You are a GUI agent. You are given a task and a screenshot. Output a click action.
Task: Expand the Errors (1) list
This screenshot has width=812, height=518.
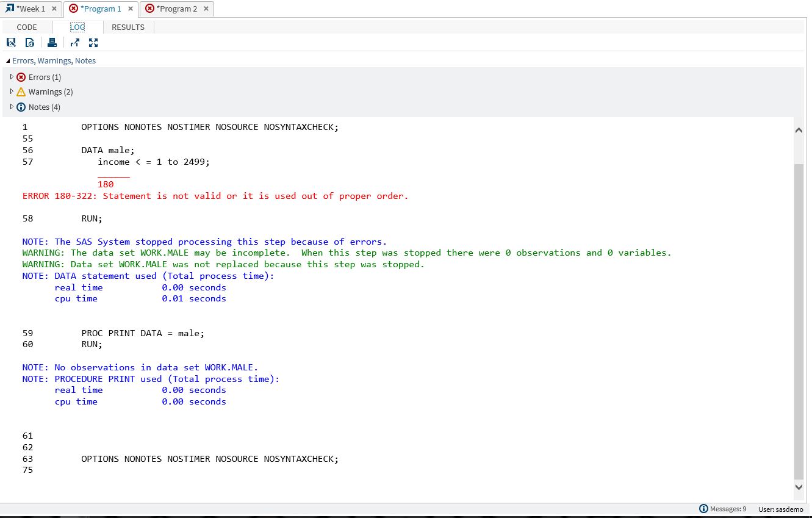12,77
